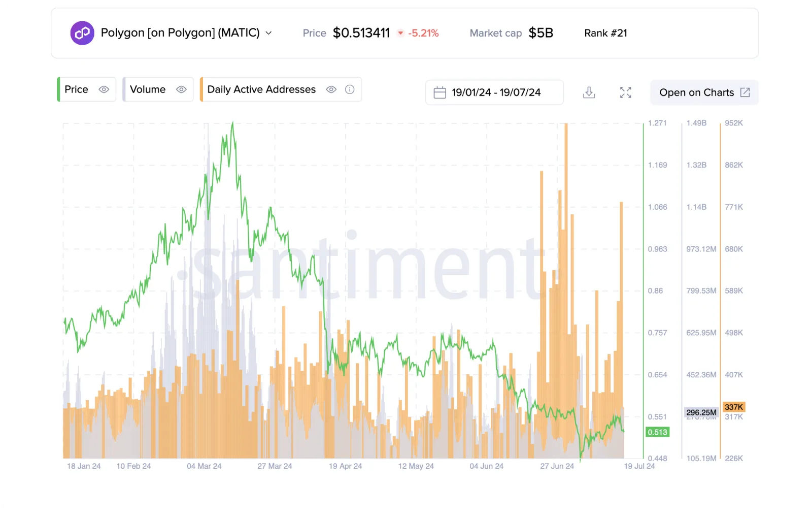Click the 12 May 24 axis date
Screen dimensions: 812x518
tap(416, 466)
